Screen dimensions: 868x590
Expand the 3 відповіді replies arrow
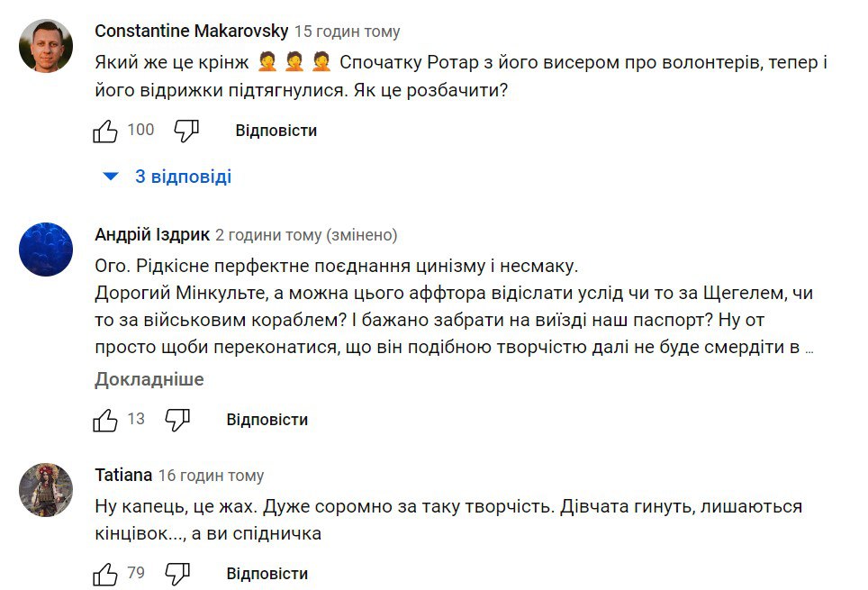111,177
